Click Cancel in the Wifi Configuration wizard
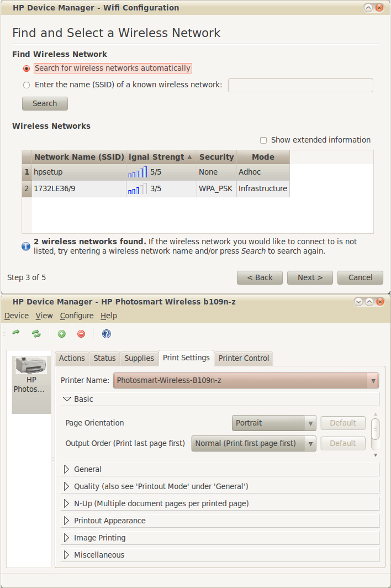The height and width of the screenshot is (588, 391). coord(360,277)
